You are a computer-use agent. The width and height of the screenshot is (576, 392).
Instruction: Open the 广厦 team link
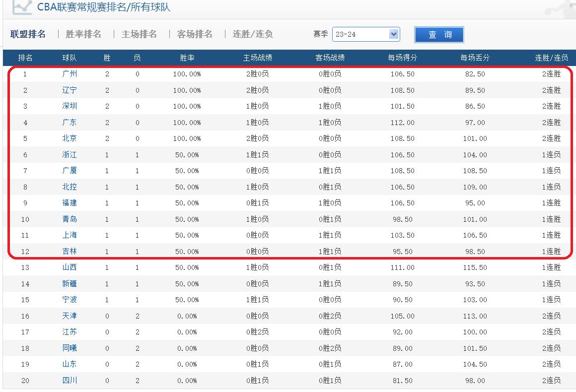pos(70,171)
